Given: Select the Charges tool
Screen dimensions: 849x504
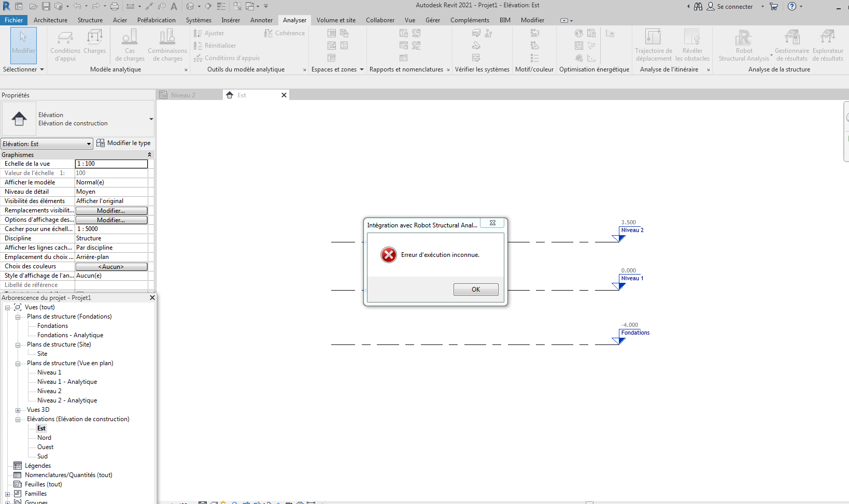Looking at the screenshot, I should coord(94,41).
